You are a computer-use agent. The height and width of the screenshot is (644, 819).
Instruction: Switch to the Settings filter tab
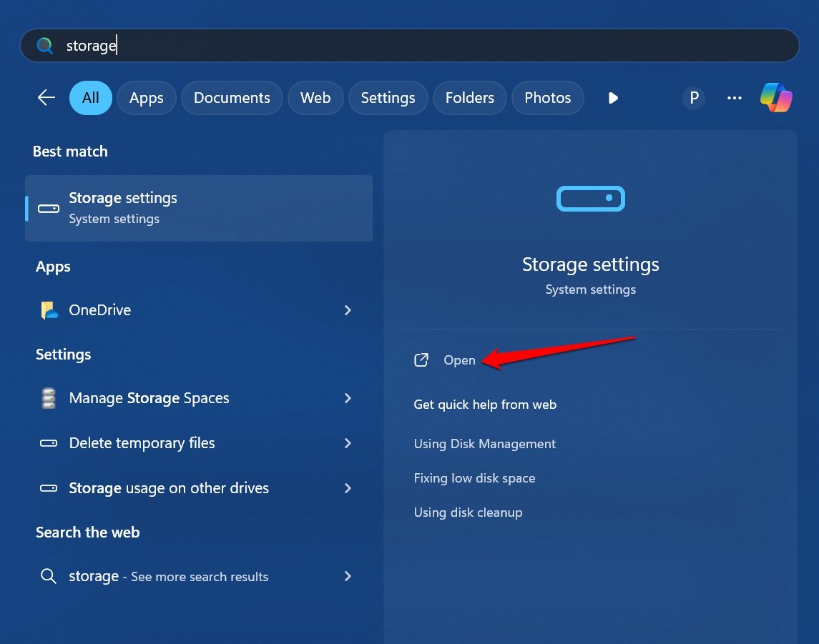pyautogui.click(x=388, y=98)
